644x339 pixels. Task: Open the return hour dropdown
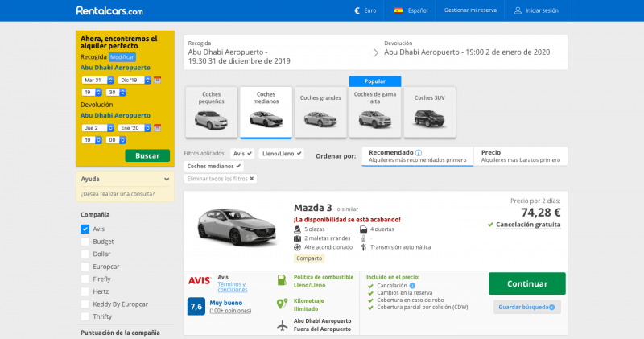[92, 140]
